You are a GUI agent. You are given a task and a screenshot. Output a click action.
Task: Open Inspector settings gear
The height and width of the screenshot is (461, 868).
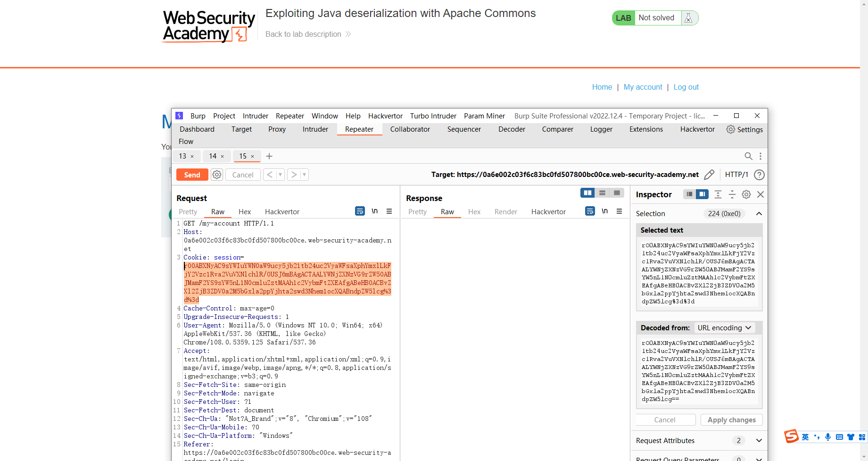[746, 194]
